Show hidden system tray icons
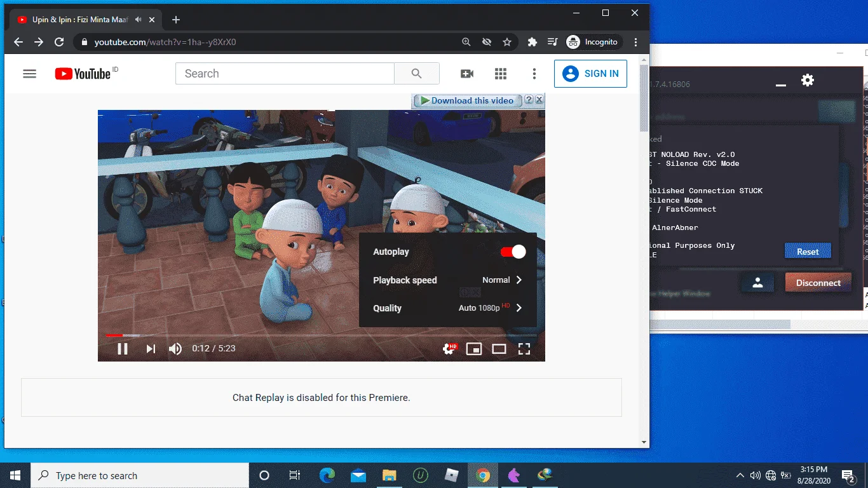868x488 pixels. (x=740, y=475)
